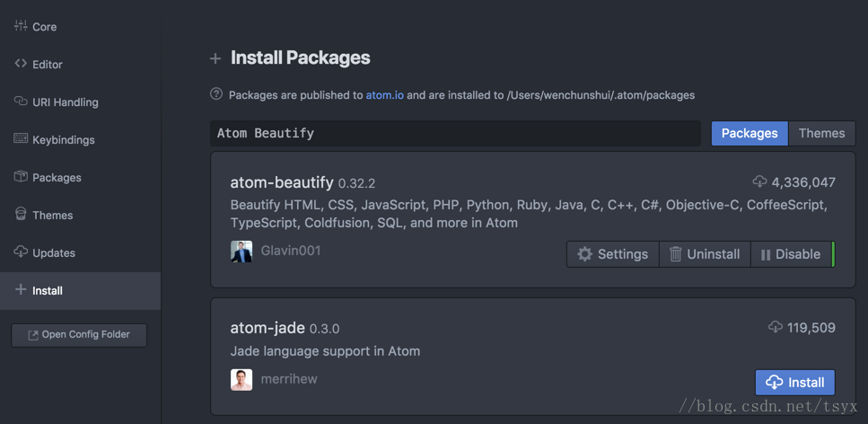The height and width of the screenshot is (424, 868).
Task: Click the Packages box icon in sidebar
Action: click(21, 176)
